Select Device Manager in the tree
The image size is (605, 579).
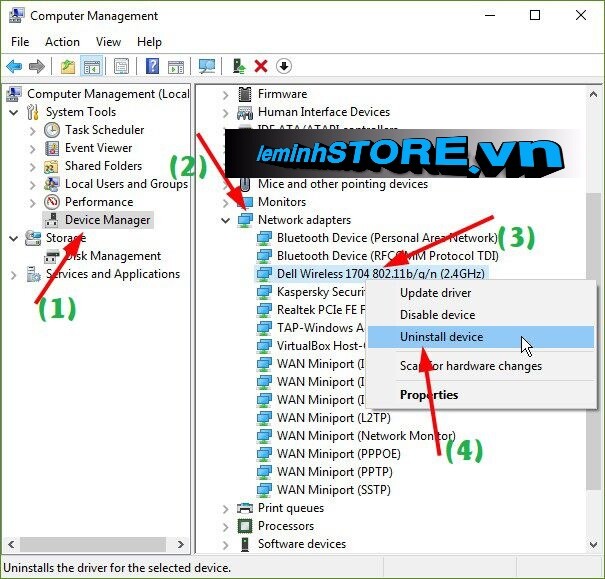107,220
